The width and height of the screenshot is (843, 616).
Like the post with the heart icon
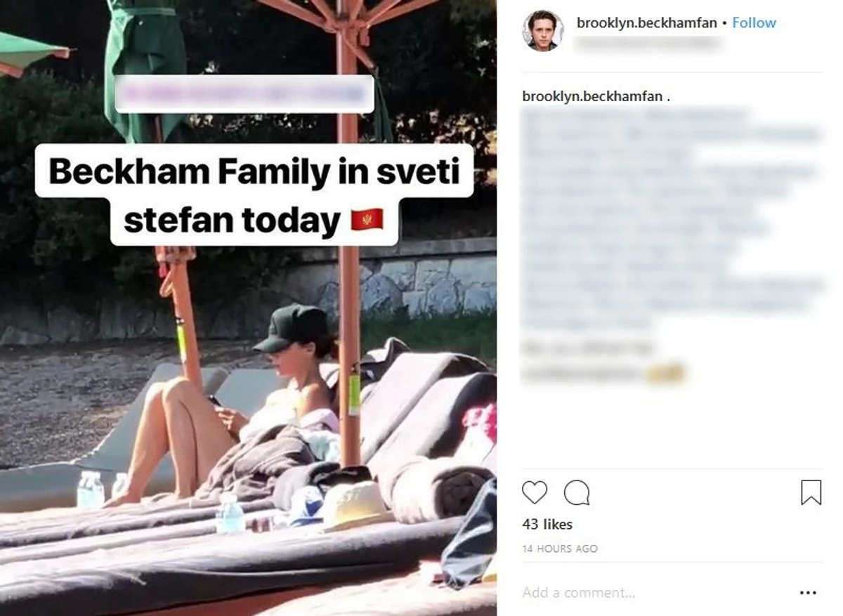(535, 492)
